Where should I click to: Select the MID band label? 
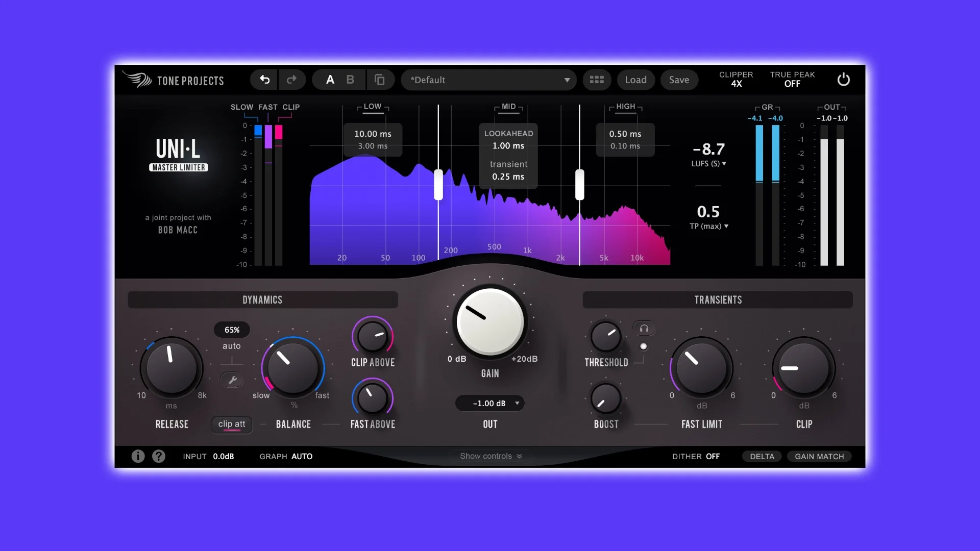[509, 107]
